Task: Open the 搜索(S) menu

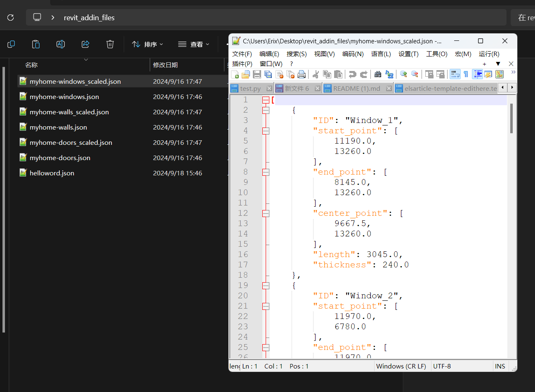Action: tap(297, 54)
